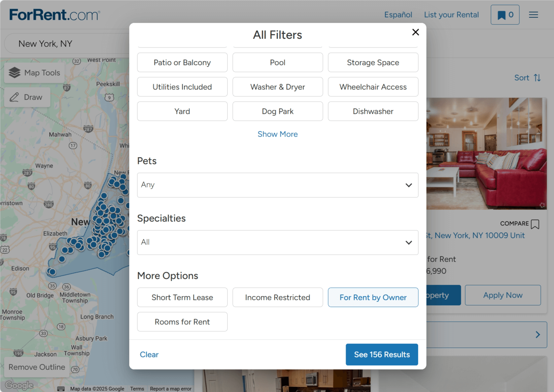
Task: Open the Specialties dropdown
Action: [278, 243]
